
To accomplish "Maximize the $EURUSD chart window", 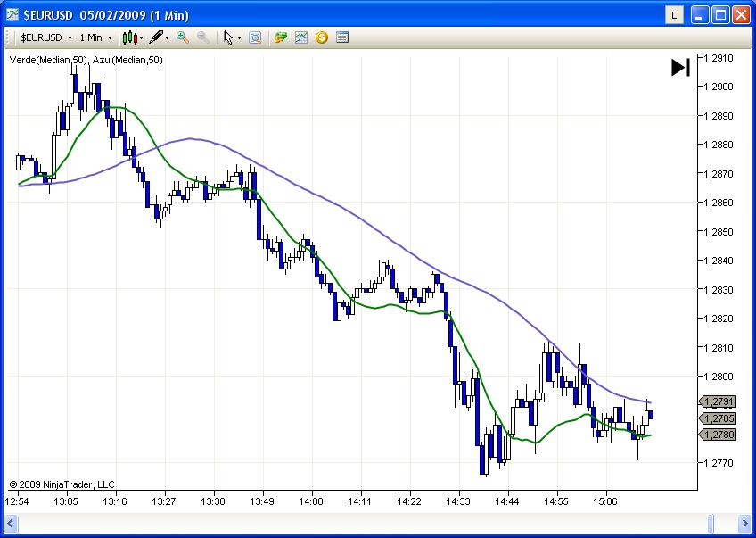I will 721,15.
